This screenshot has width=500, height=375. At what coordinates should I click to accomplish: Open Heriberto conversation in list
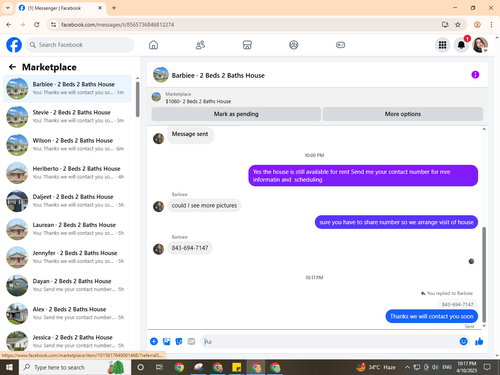click(x=67, y=173)
